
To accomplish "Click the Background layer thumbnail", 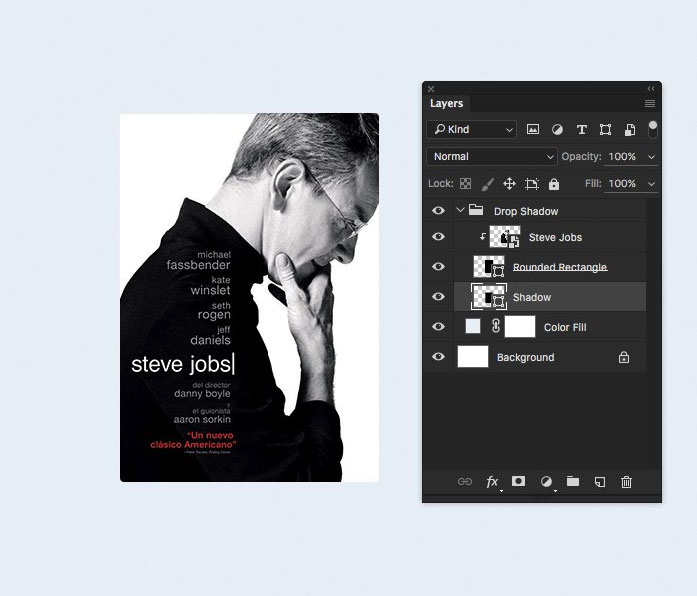I will [473, 356].
